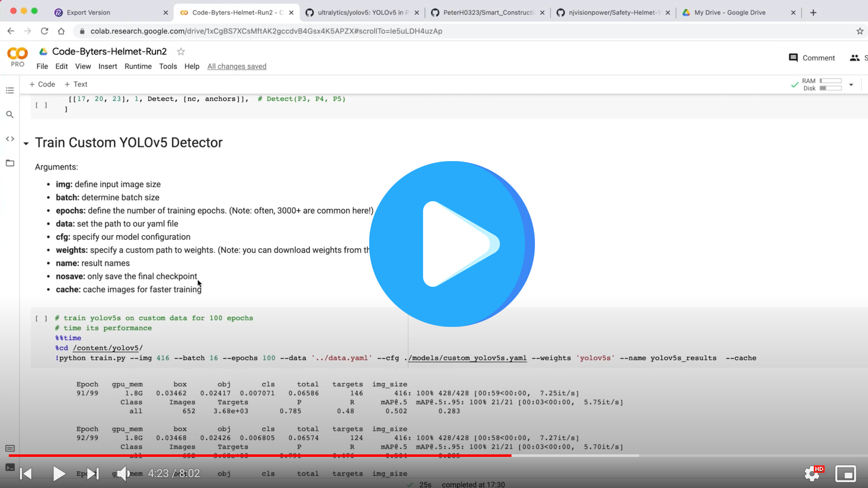Add a new Code cell
Image resolution: width=868 pixels, height=488 pixels.
pyautogui.click(x=42, y=84)
